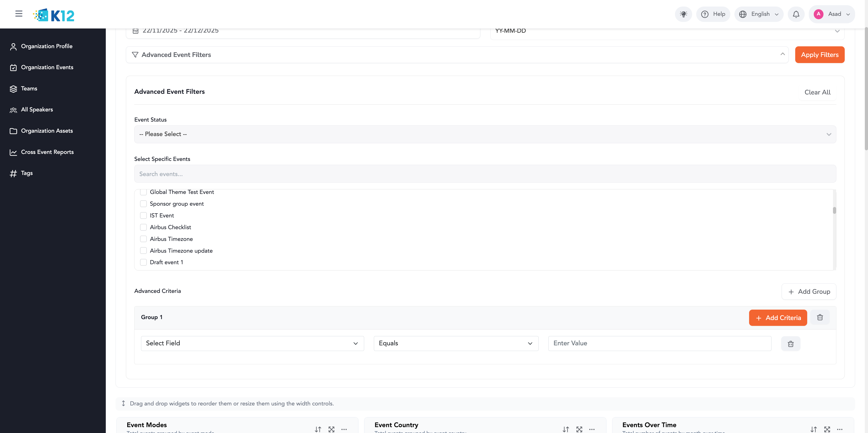
Task: Remove the criteria row with its trash icon
Action: [790, 344]
